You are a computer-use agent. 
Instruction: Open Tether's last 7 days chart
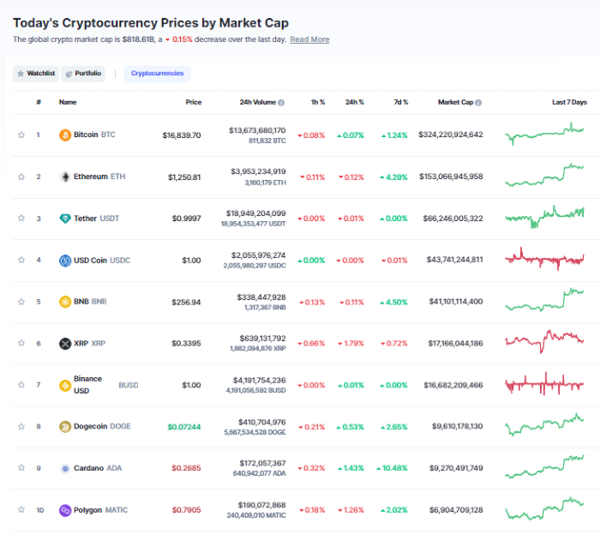click(545, 217)
